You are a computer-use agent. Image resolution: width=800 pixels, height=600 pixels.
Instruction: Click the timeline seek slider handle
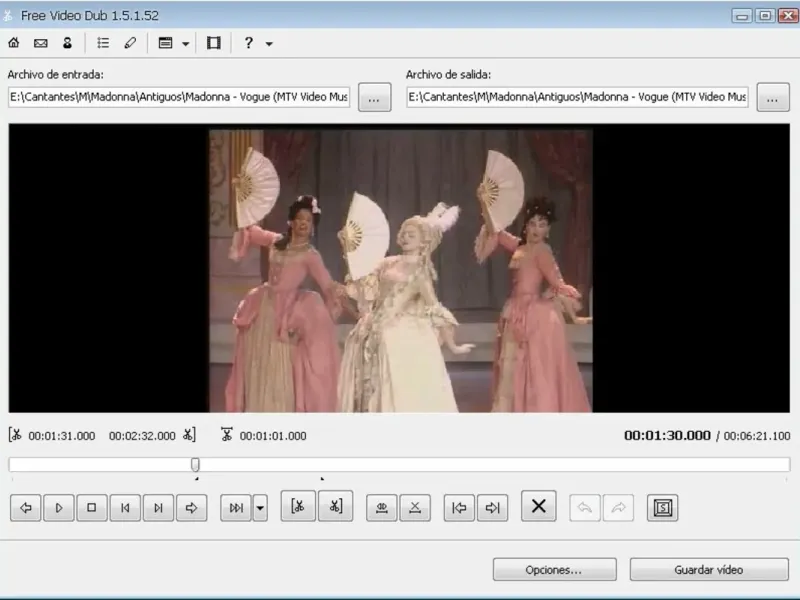tap(195, 464)
